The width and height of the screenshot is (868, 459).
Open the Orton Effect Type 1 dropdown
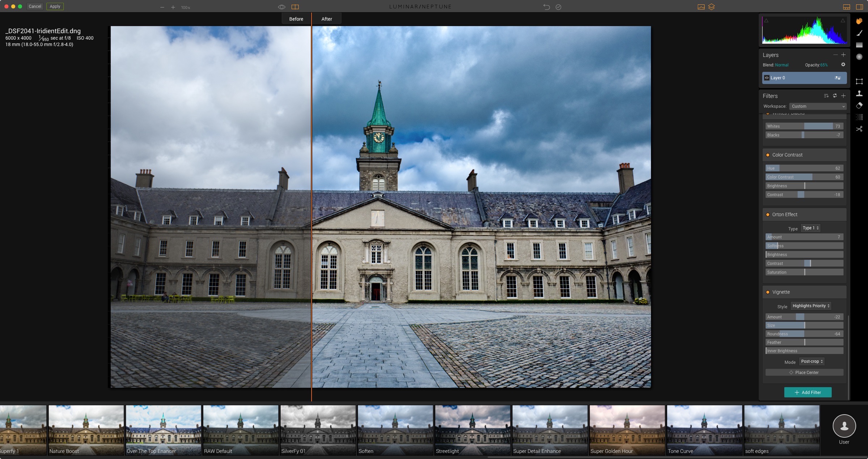click(x=810, y=228)
